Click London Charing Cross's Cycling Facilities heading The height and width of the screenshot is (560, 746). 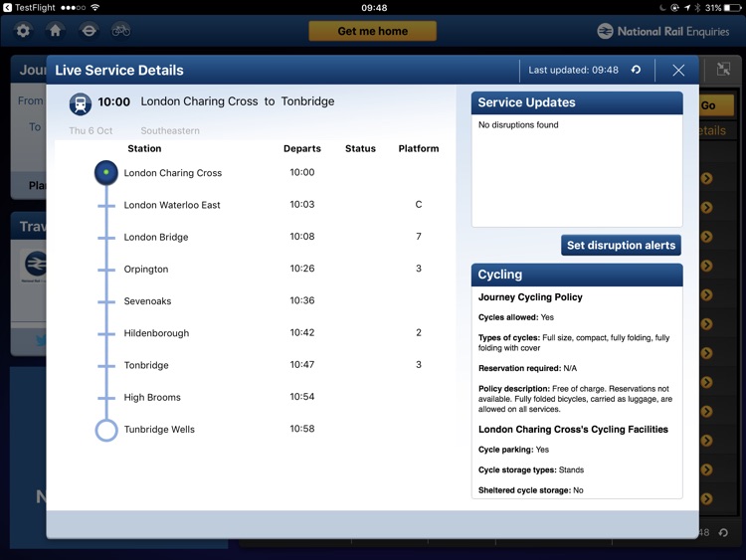click(x=573, y=429)
